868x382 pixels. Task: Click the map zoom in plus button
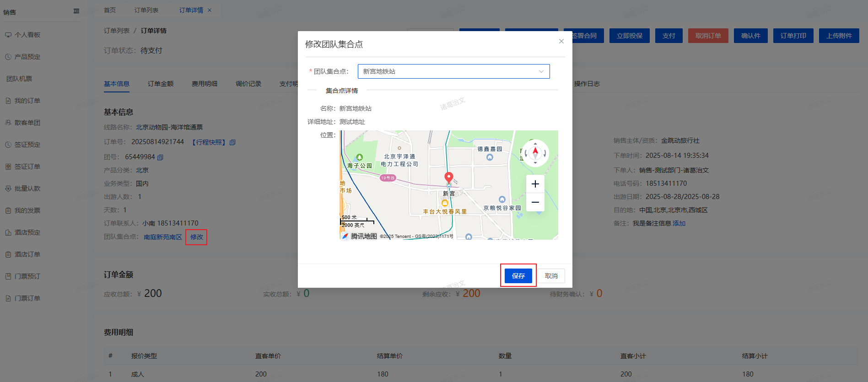pos(535,184)
